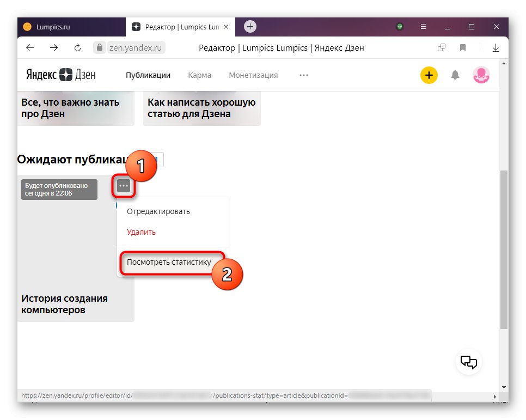Open notifications with the bell icon
Viewport: 526px width, 420px height.
click(455, 75)
